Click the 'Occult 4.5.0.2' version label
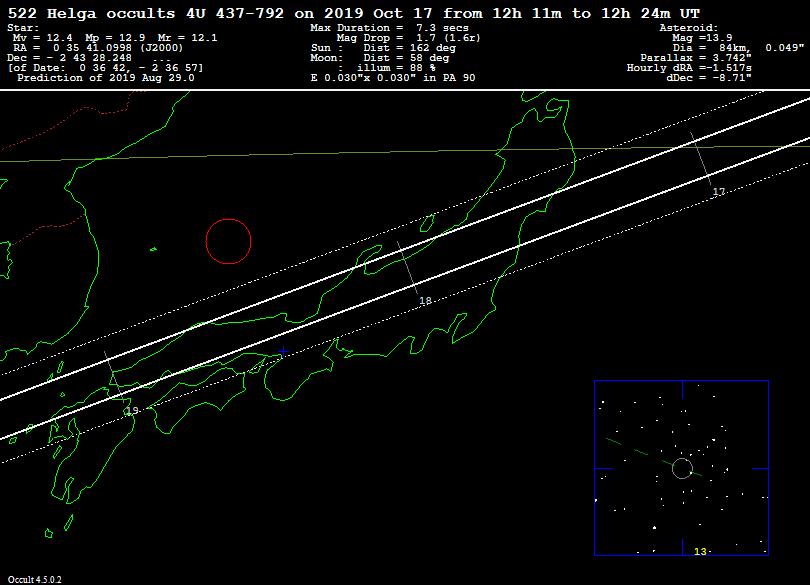 (34, 579)
